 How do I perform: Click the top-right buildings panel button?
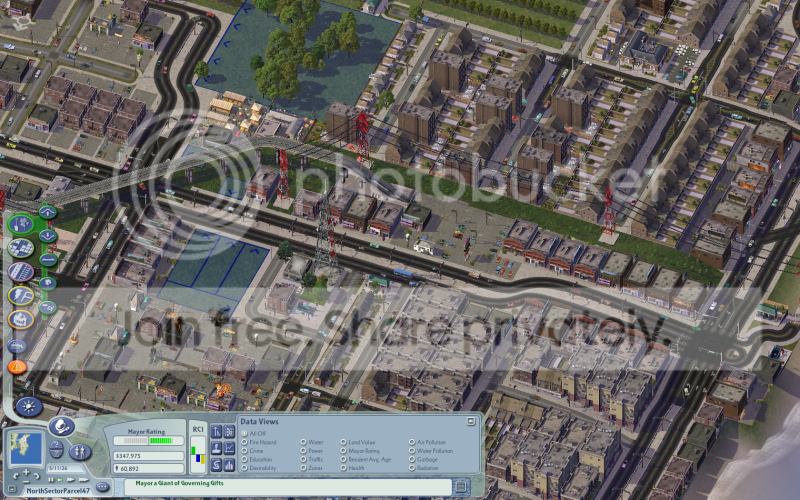point(229,432)
